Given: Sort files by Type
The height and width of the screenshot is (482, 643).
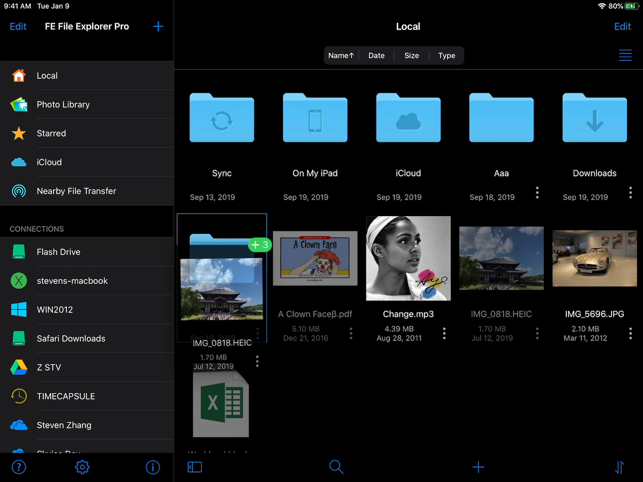Looking at the screenshot, I should pos(447,55).
